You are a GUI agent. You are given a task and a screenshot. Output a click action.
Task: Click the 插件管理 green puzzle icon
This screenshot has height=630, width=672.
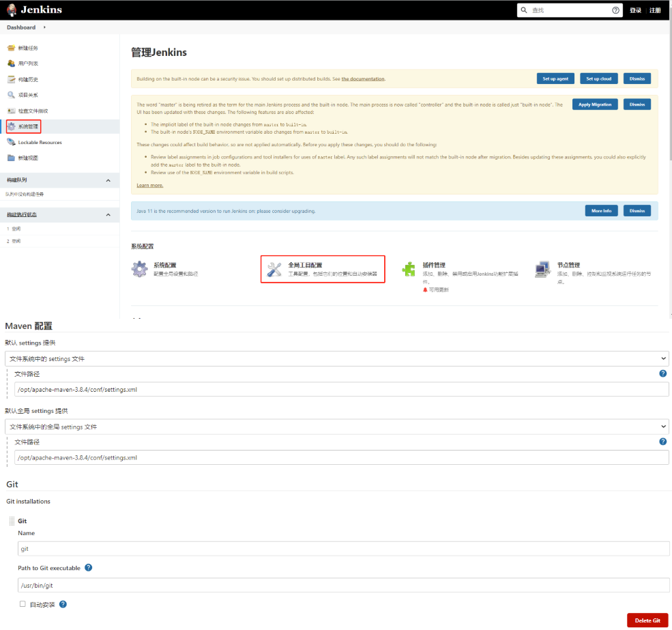[x=409, y=269]
